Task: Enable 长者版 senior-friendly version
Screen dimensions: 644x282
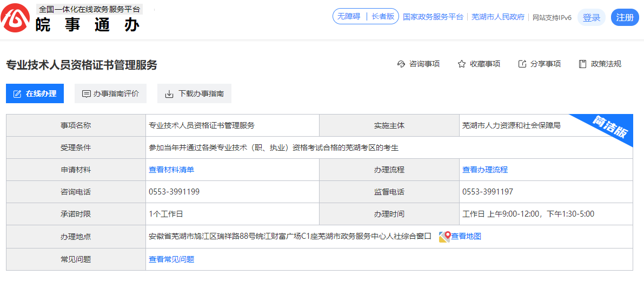Action: click(x=383, y=17)
